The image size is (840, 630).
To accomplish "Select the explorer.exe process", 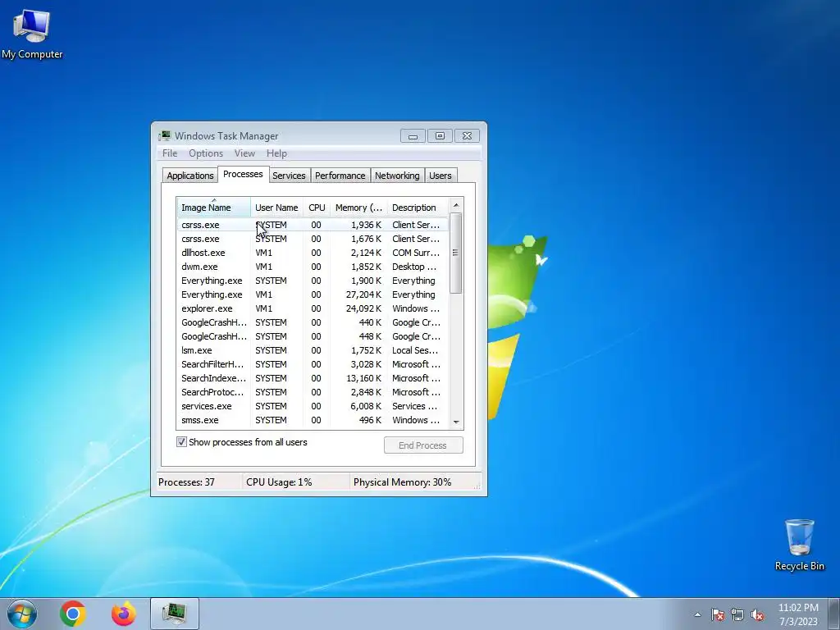I will point(313,308).
